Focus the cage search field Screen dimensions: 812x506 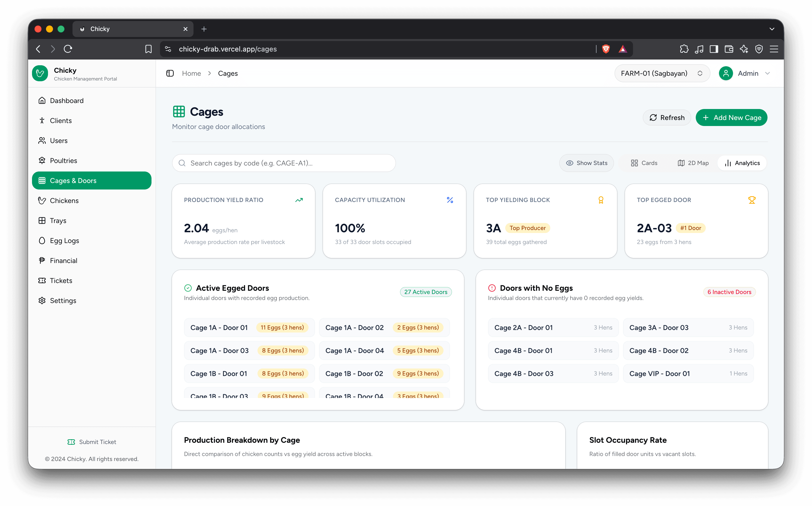coord(284,163)
